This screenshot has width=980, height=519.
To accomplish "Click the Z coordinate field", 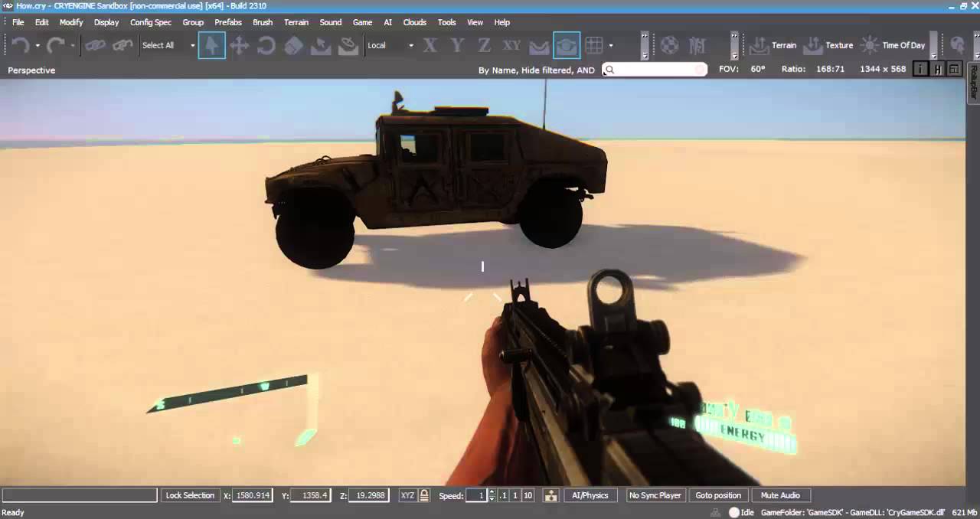I will coord(369,495).
